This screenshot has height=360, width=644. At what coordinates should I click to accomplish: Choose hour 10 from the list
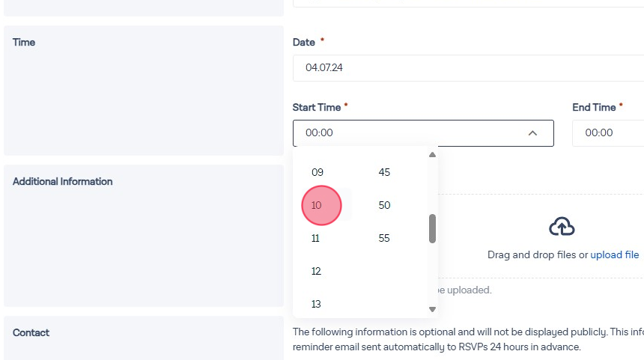(x=317, y=205)
